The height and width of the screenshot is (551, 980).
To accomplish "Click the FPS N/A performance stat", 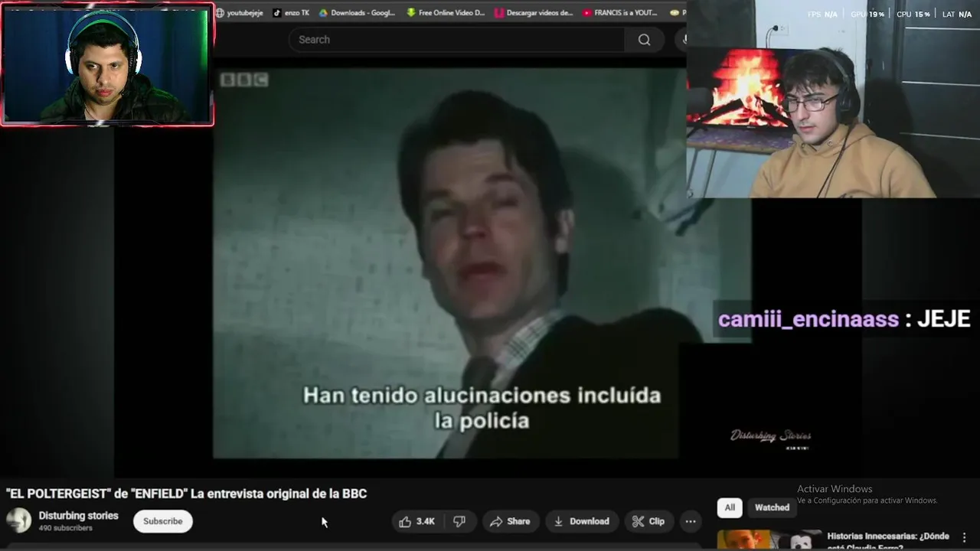I will click(x=823, y=15).
